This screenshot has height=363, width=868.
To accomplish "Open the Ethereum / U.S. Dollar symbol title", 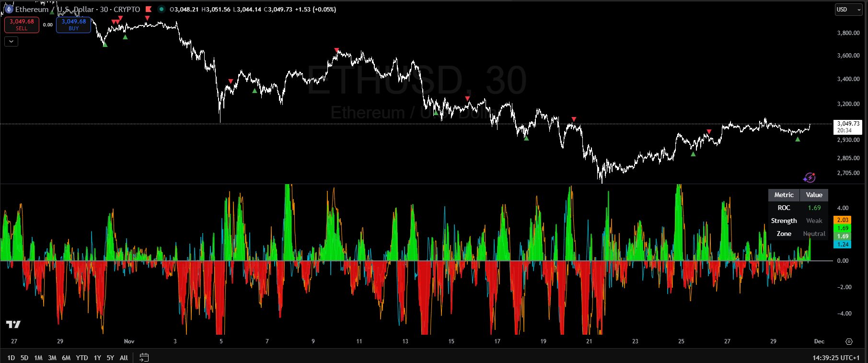I will 55,9.
